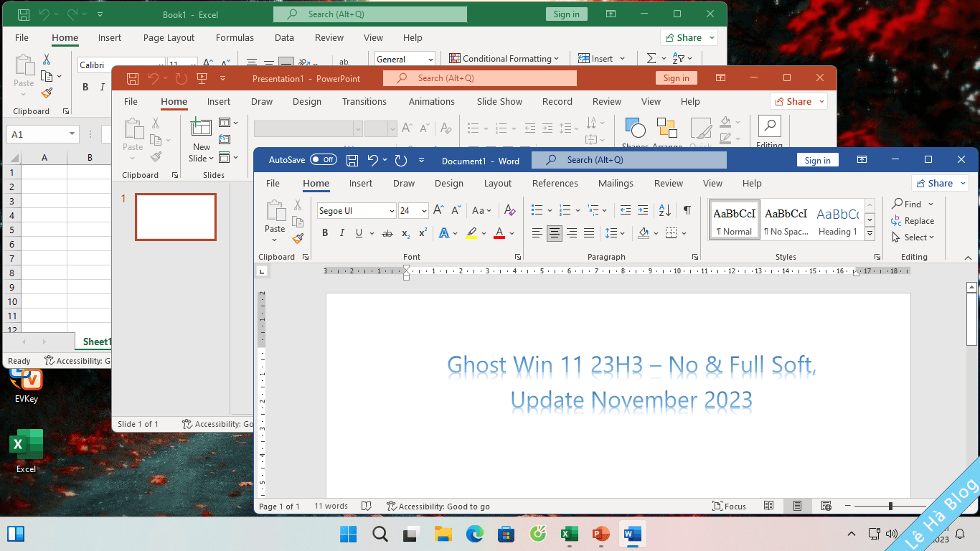Click the Save icon in Word's title bar

pos(352,161)
